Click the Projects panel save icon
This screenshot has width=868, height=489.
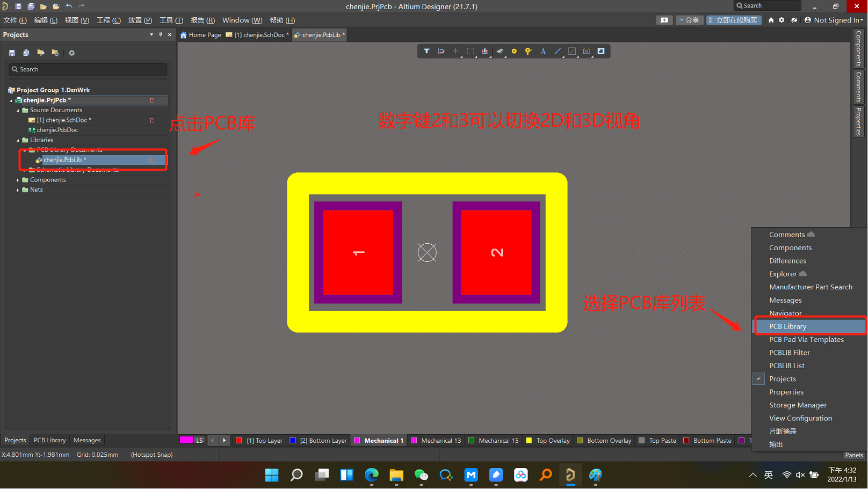(12, 53)
